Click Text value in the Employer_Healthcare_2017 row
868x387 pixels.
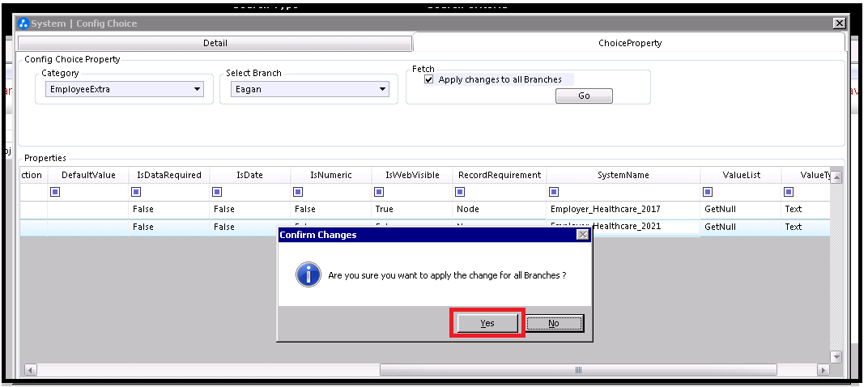click(806, 209)
